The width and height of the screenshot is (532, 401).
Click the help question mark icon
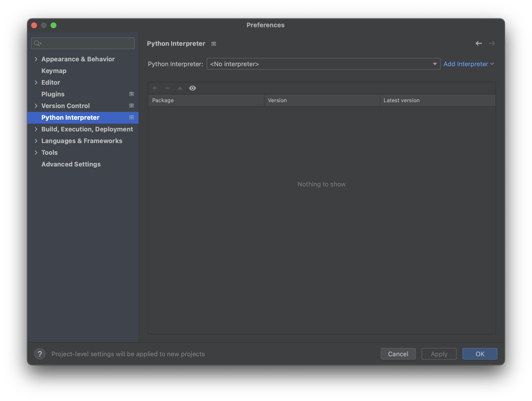point(40,354)
